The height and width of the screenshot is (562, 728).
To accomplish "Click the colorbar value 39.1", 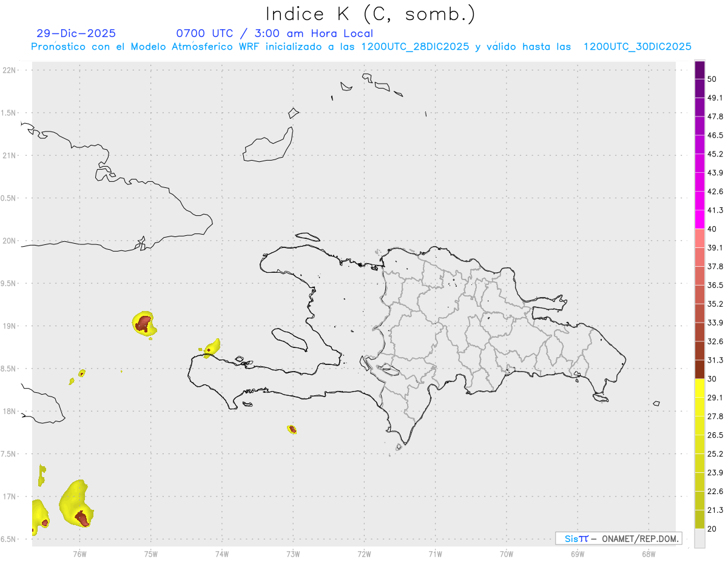I will point(715,247).
